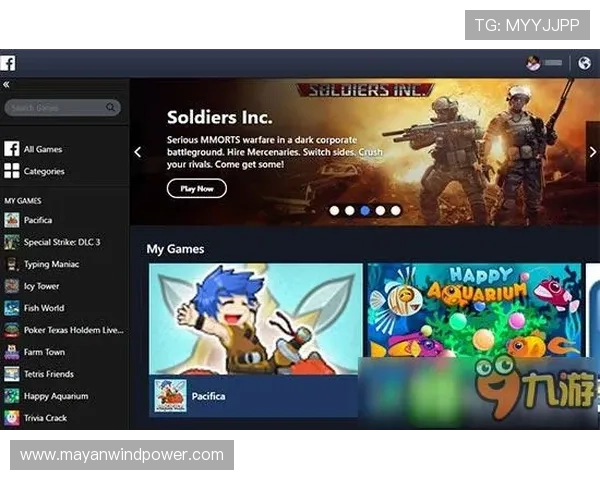Click the magnifier search icon
This screenshot has height=480, width=600.
[111, 107]
